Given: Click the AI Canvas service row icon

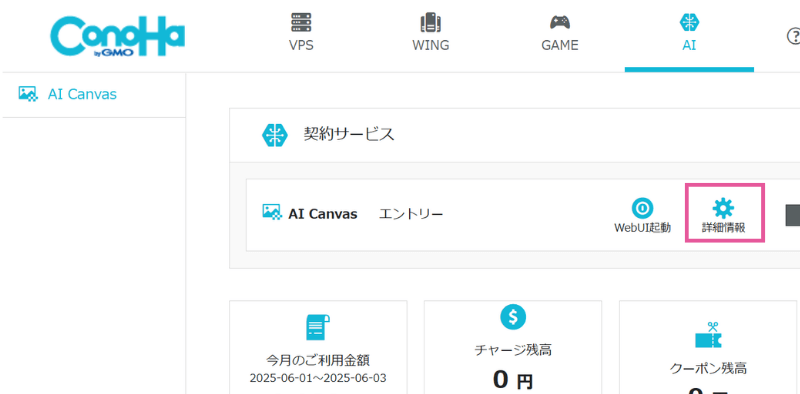Looking at the screenshot, I should pyautogui.click(x=272, y=212).
